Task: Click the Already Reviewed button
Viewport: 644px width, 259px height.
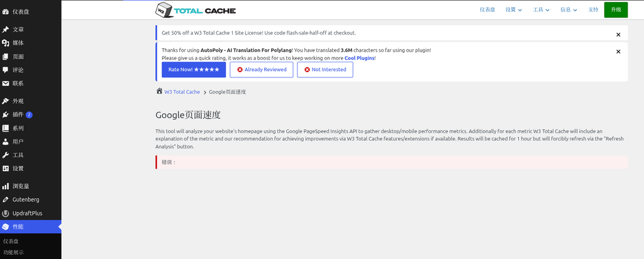Action: [261, 70]
